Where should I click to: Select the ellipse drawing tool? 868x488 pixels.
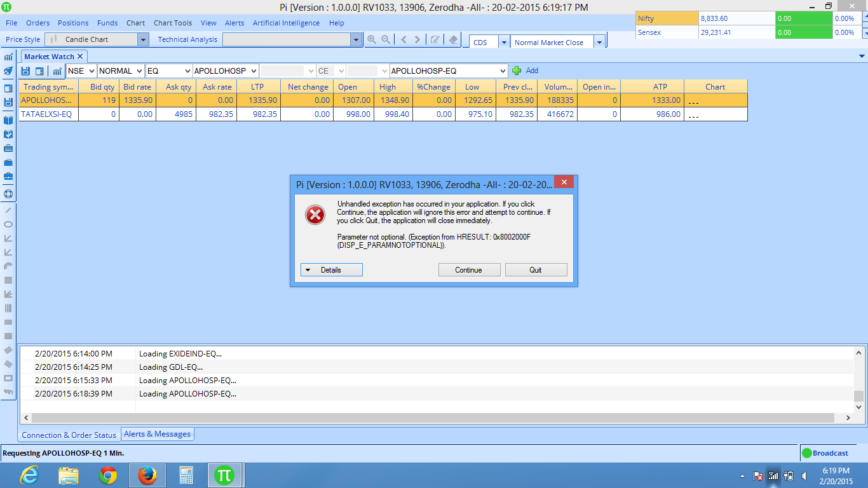[8, 224]
